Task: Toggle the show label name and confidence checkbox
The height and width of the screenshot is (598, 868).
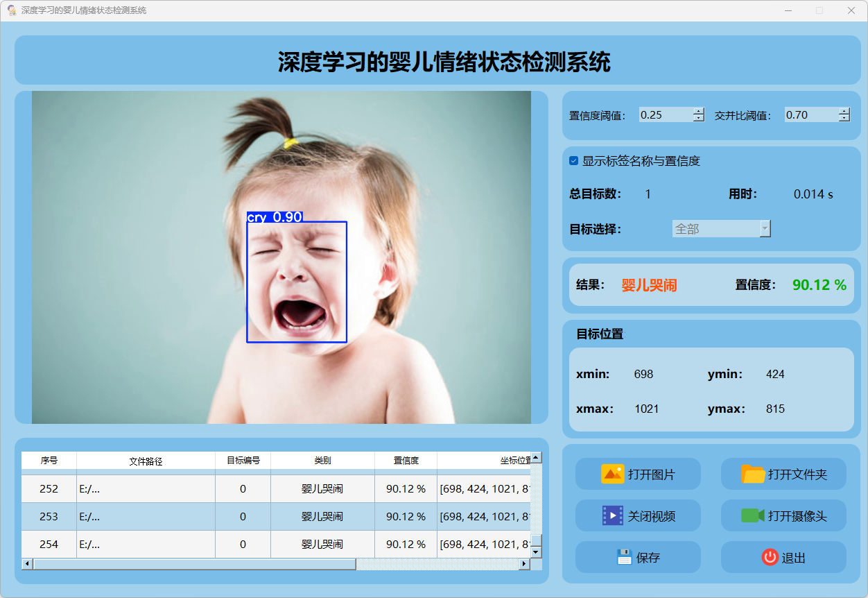Action: (573, 161)
